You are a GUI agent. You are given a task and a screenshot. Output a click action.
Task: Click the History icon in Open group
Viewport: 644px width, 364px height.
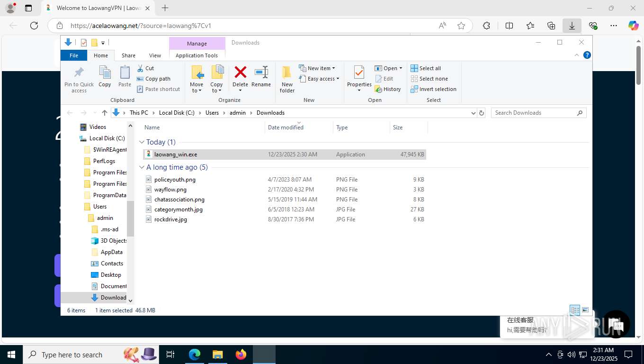(x=388, y=89)
